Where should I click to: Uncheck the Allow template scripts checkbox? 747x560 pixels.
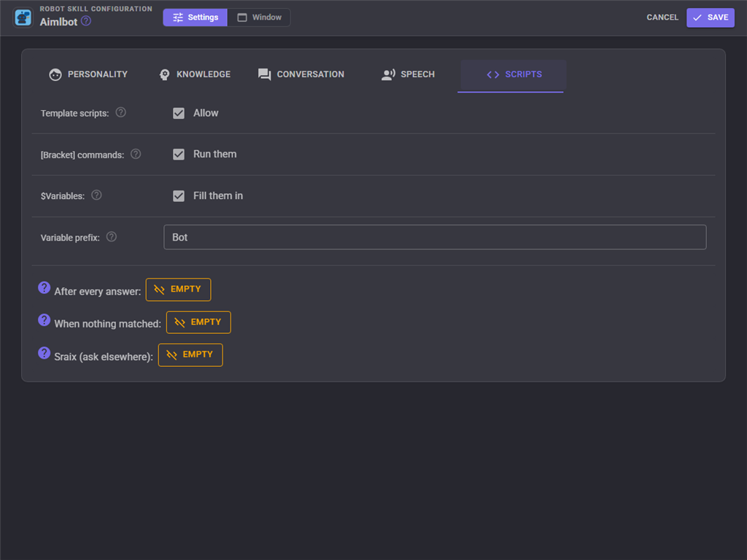point(179,113)
